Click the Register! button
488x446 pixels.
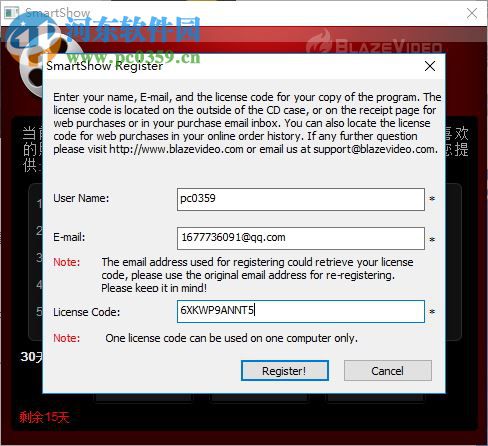pos(285,370)
